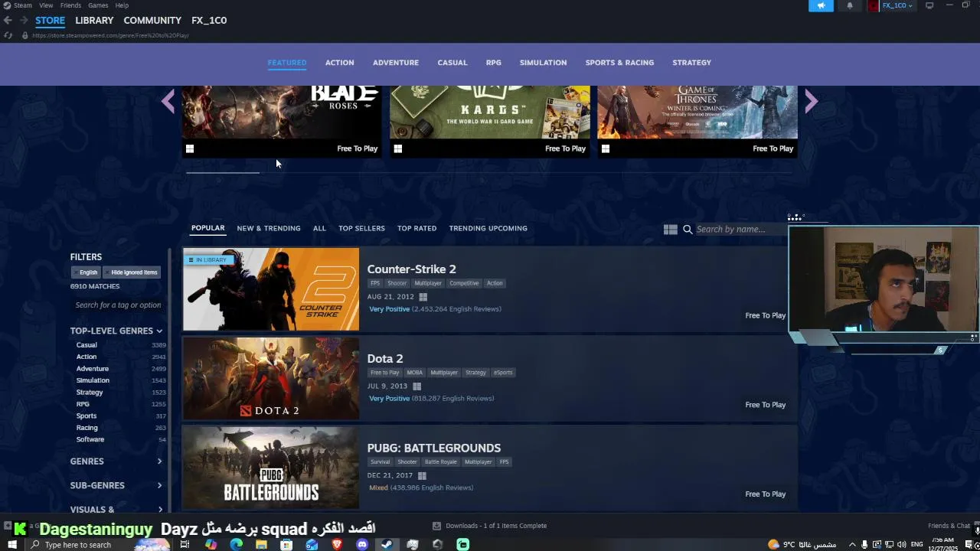
Task: Filter by Action genre in sidebar
Action: click(x=87, y=357)
